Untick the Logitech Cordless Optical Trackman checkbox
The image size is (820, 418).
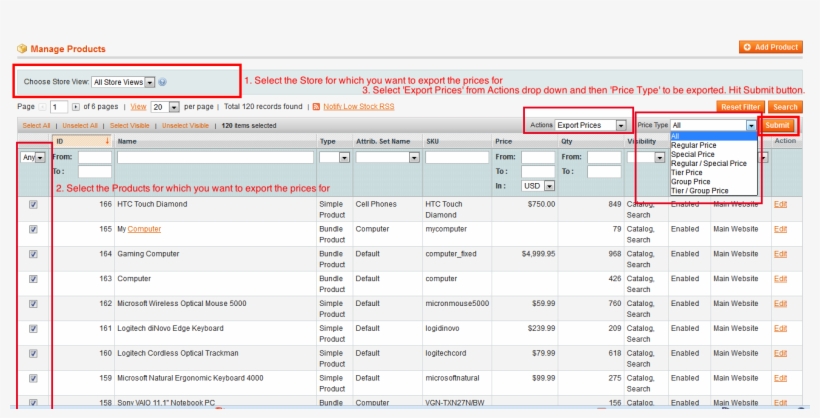[x=33, y=354]
